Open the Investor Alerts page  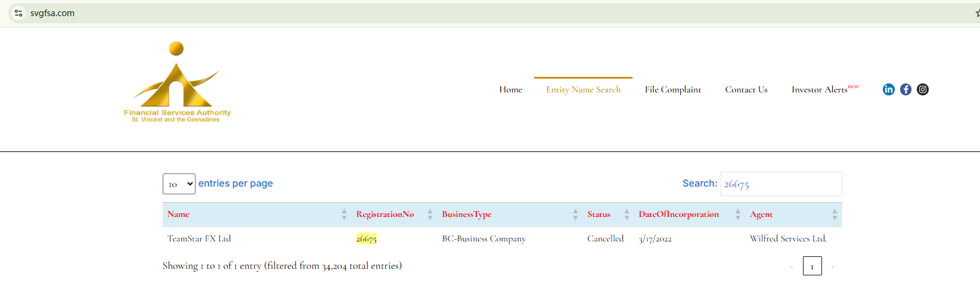pyautogui.click(x=825, y=89)
